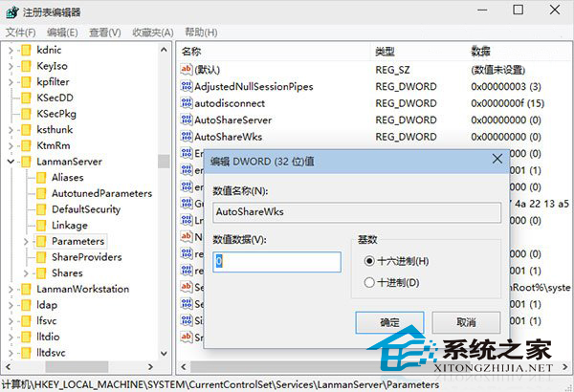Click the Shares folder icon

41,273
